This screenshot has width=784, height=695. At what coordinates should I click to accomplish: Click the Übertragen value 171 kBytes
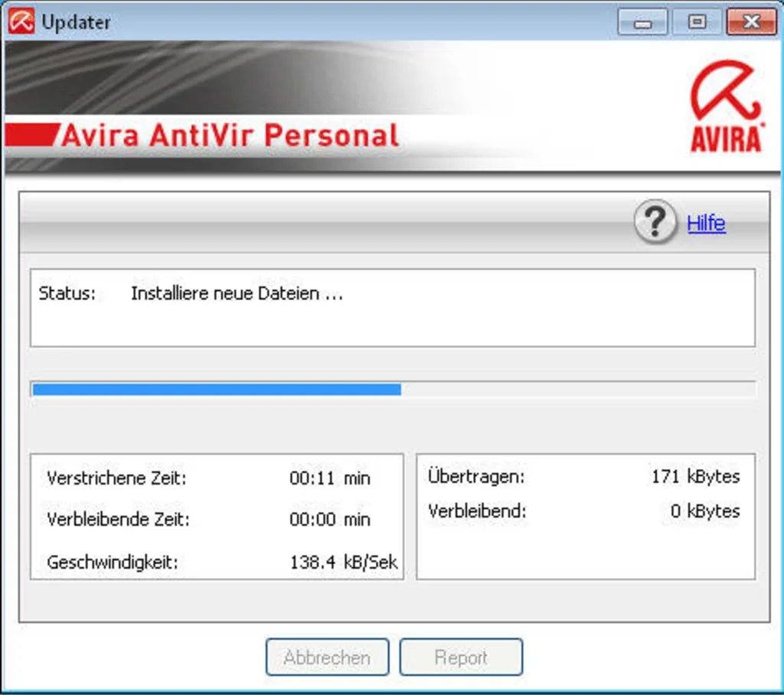pos(695,476)
